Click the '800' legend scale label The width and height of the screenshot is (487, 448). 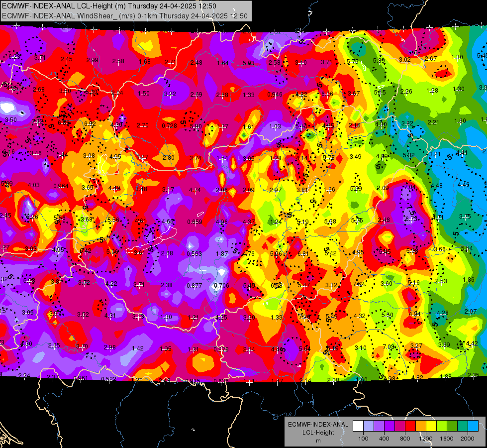click(405, 439)
